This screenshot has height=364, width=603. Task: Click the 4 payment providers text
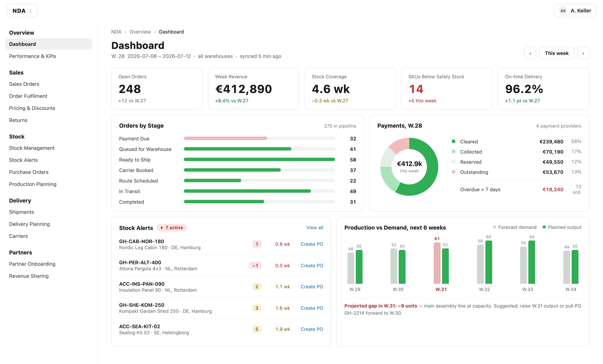559,126
